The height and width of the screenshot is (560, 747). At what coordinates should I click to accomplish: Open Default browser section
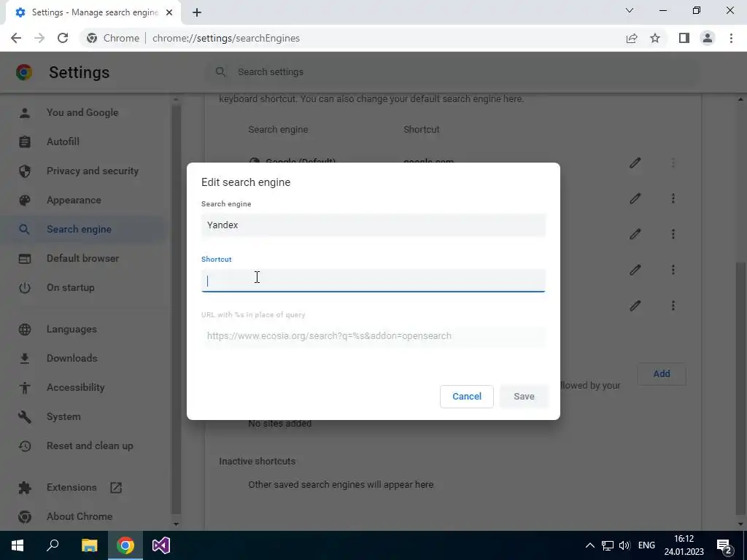82,259
